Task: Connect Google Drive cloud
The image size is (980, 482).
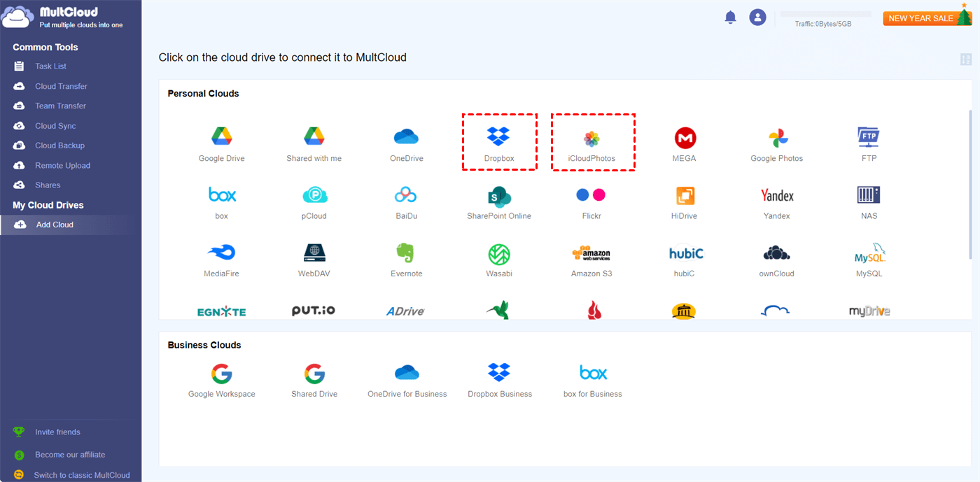Action: pos(221,145)
